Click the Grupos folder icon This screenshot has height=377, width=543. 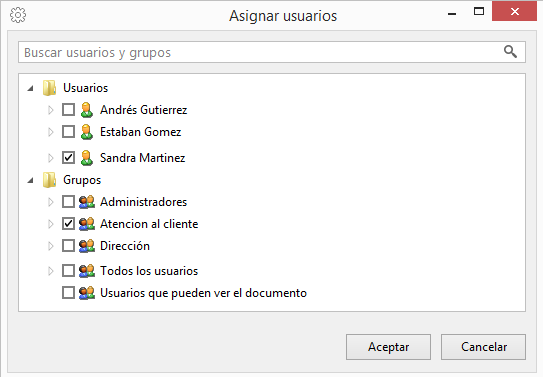(49, 180)
